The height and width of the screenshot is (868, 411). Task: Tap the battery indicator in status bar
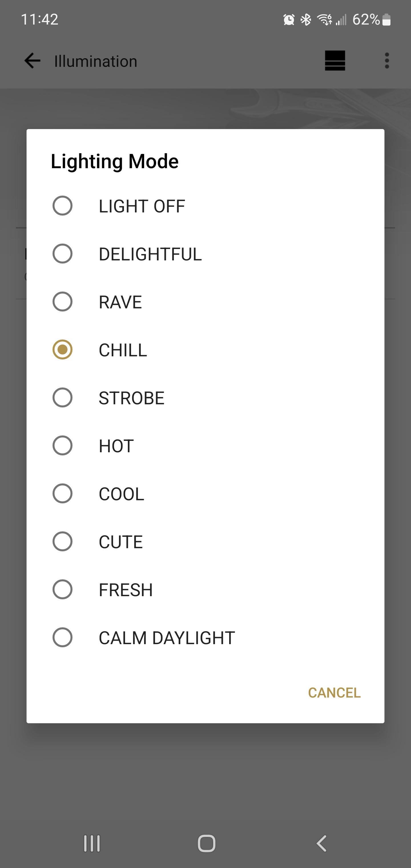(387, 20)
